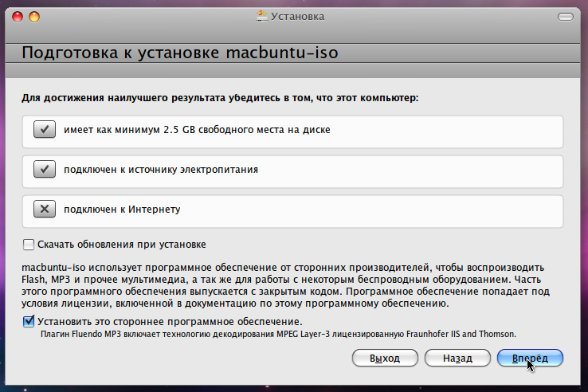This screenshot has width=588, height=392.
Task: Click the heading "Подготовка к установке macbuntu-iso"
Action: click(180, 53)
